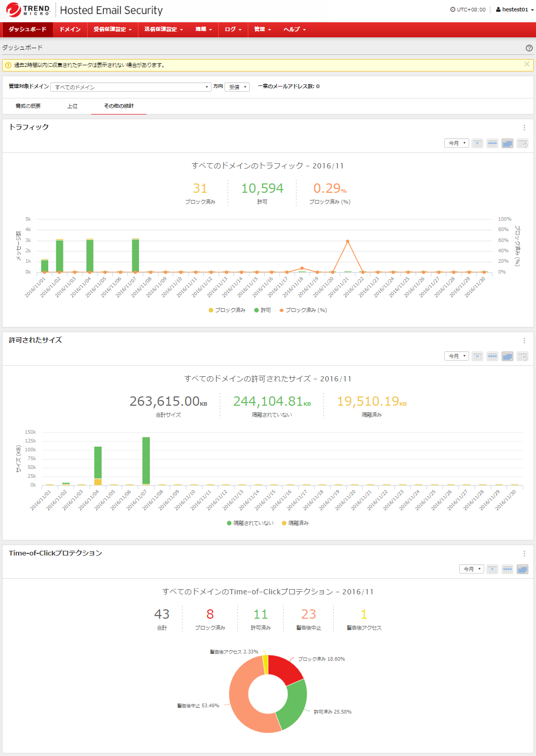Toggle 隔離済み series in size chart legend
Image resolution: width=536 pixels, height=756 pixels.
(x=295, y=523)
